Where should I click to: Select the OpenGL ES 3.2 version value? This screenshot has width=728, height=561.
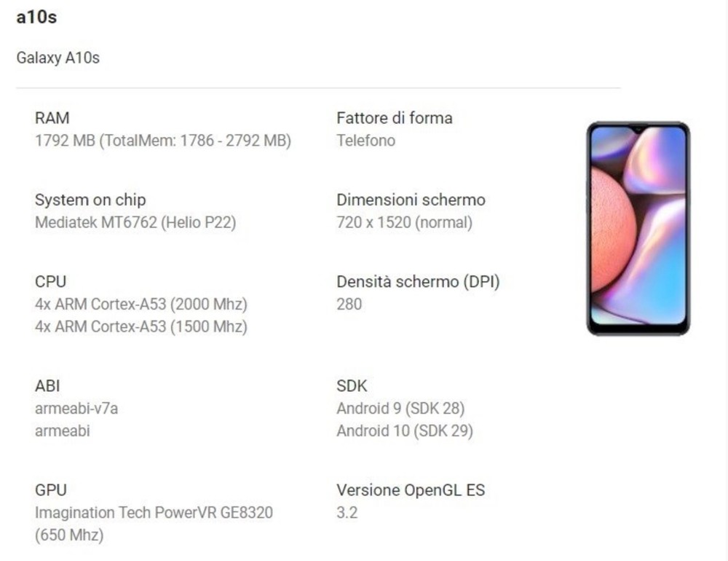tap(347, 513)
